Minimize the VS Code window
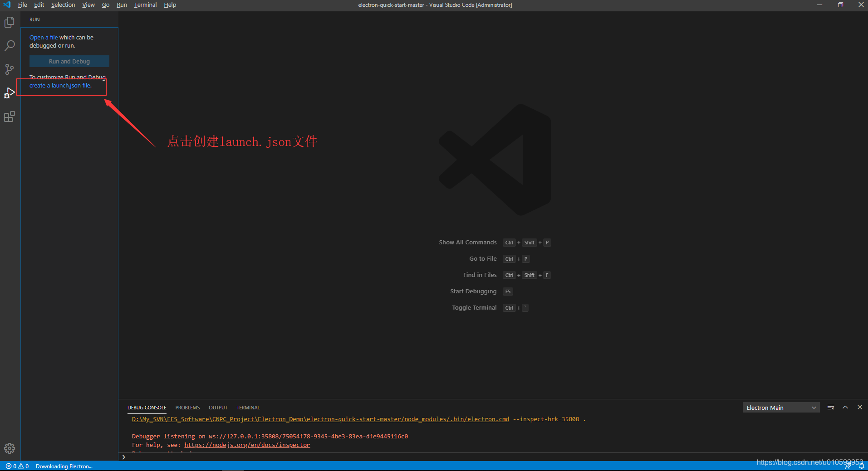868x471 pixels. coord(819,5)
